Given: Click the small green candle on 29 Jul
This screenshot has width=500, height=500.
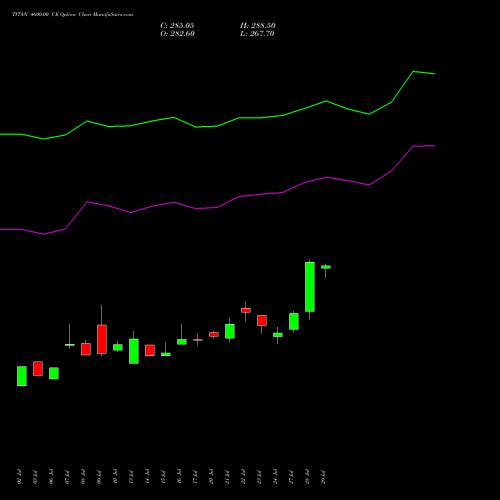Looking at the screenshot, I should (326, 267).
